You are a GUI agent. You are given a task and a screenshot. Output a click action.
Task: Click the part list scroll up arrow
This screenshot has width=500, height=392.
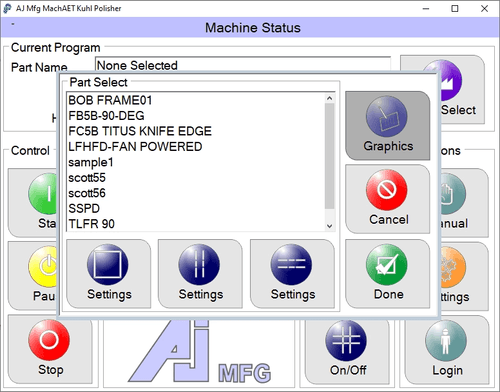[x=329, y=98]
